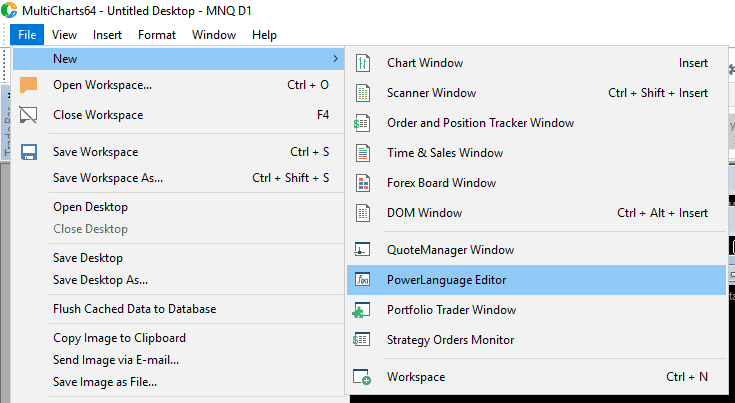The height and width of the screenshot is (403, 735).
Task: Click the Ctrl + Shift + S shortcut text
Action: coord(291,178)
